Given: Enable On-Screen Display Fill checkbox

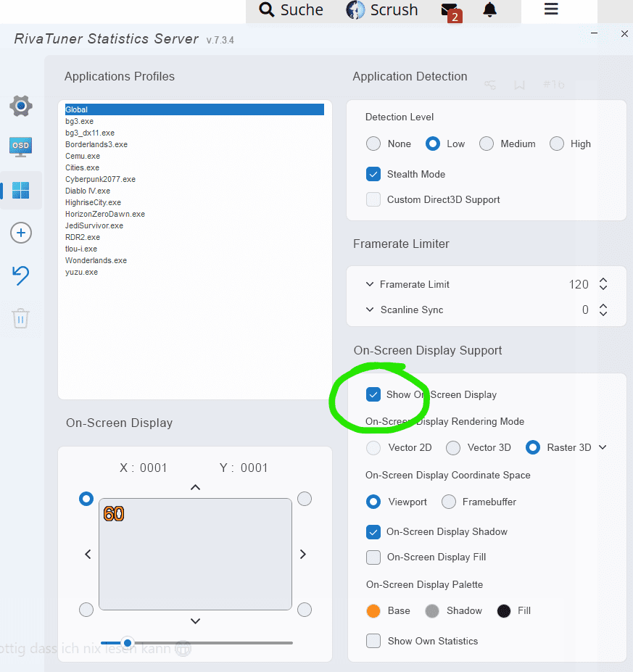Looking at the screenshot, I should 373,557.
